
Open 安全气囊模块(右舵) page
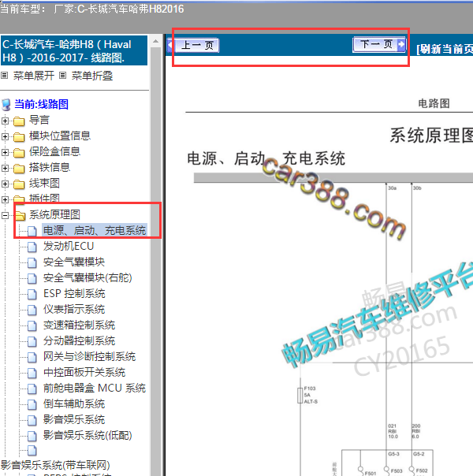pyautogui.click(x=88, y=277)
